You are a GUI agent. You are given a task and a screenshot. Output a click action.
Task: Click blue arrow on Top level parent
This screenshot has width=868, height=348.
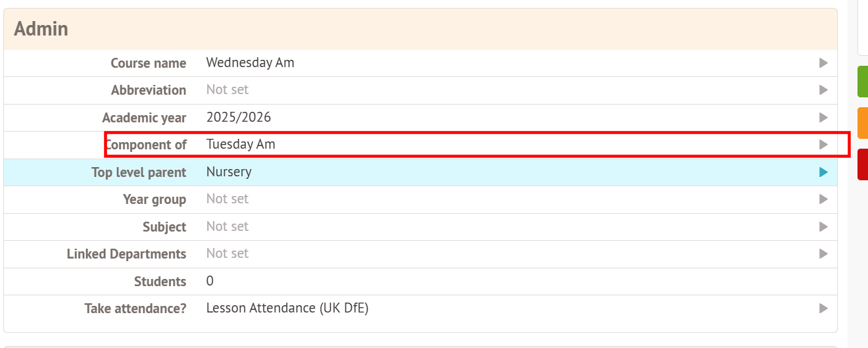tap(823, 172)
